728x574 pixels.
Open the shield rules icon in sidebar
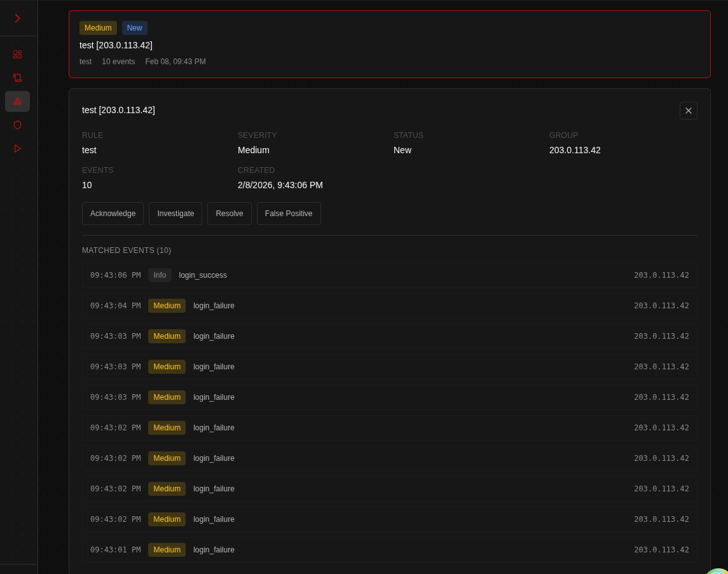(18, 125)
